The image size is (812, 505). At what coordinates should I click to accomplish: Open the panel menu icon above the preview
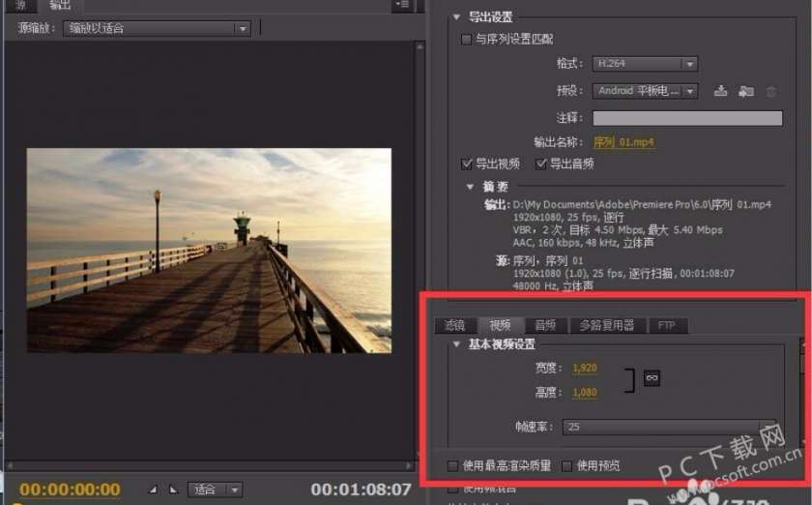point(403,6)
